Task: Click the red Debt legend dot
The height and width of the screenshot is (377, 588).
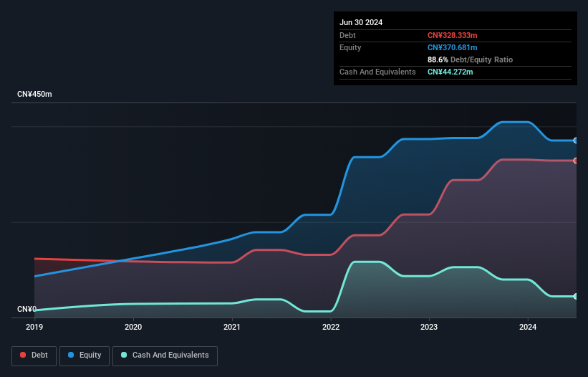Action: tap(23, 355)
